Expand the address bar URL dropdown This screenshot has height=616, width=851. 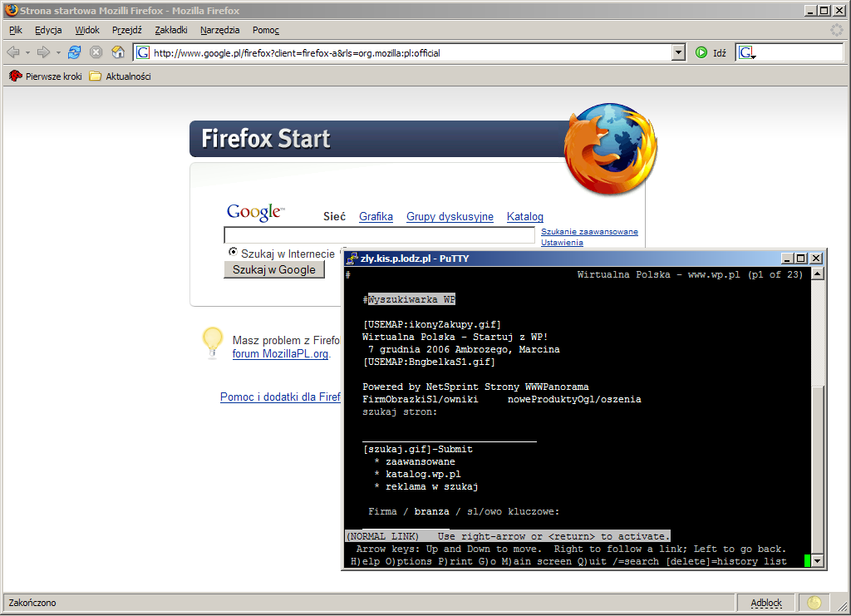(678, 52)
